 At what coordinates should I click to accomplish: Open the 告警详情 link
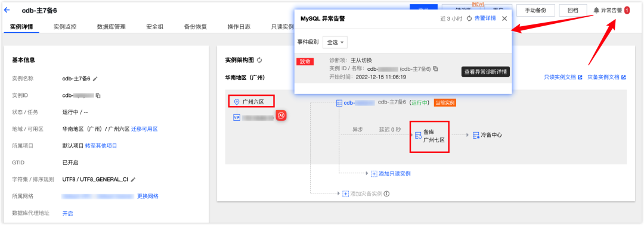pos(485,18)
